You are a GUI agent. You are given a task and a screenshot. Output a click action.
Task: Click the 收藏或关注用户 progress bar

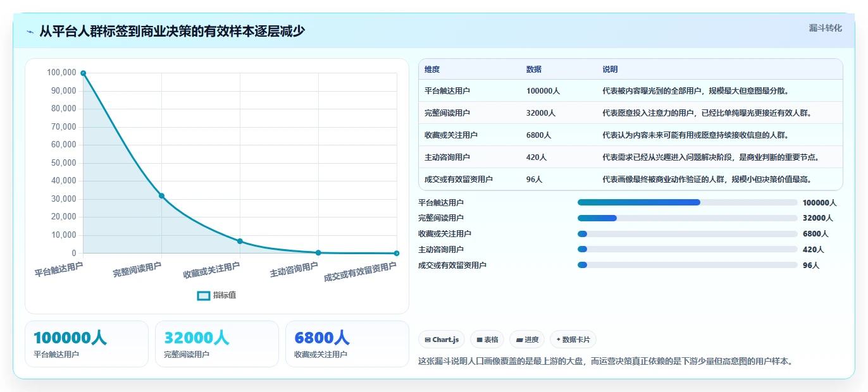(687, 234)
